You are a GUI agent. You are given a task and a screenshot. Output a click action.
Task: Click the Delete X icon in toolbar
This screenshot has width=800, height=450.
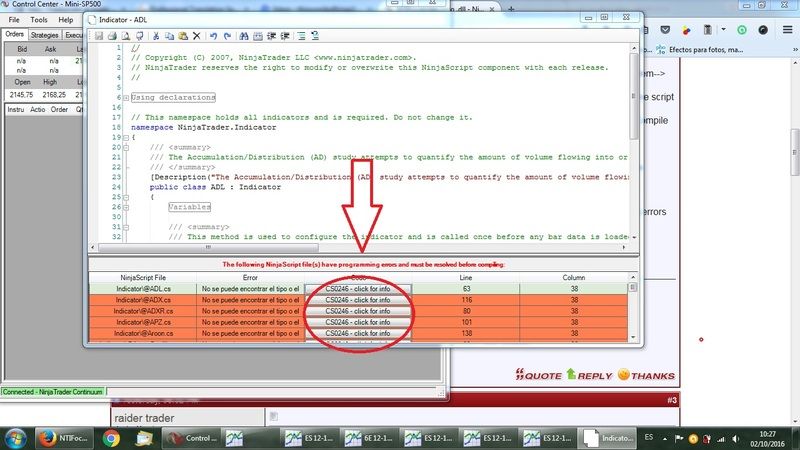point(195,36)
